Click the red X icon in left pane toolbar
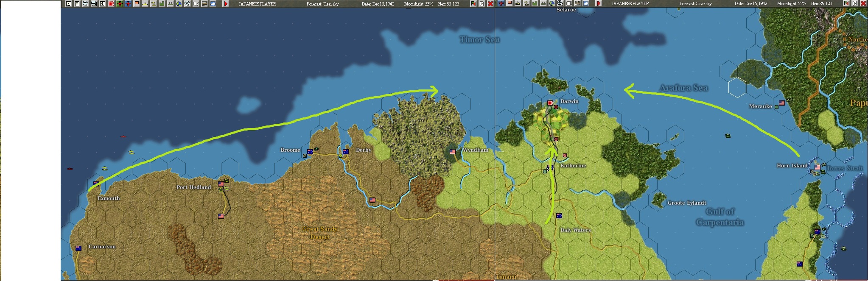Viewport: 868px width, 281px height. pyautogui.click(x=490, y=4)
